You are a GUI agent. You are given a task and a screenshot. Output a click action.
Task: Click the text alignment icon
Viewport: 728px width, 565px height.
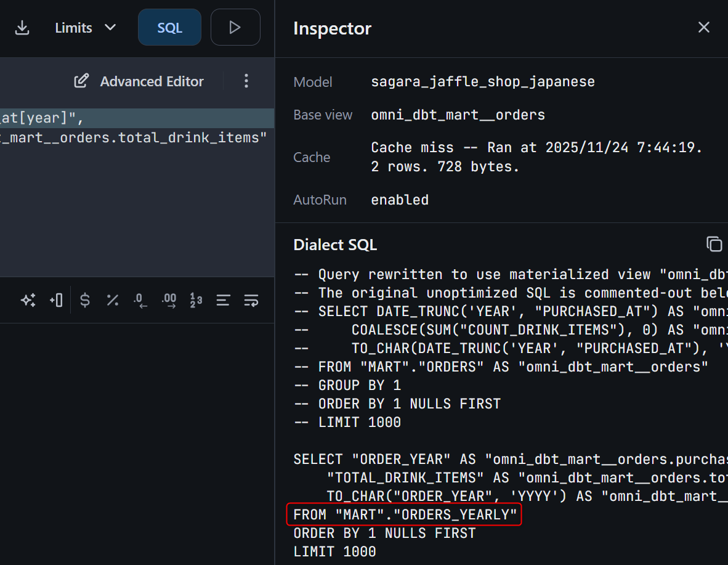tap(223, 300)
